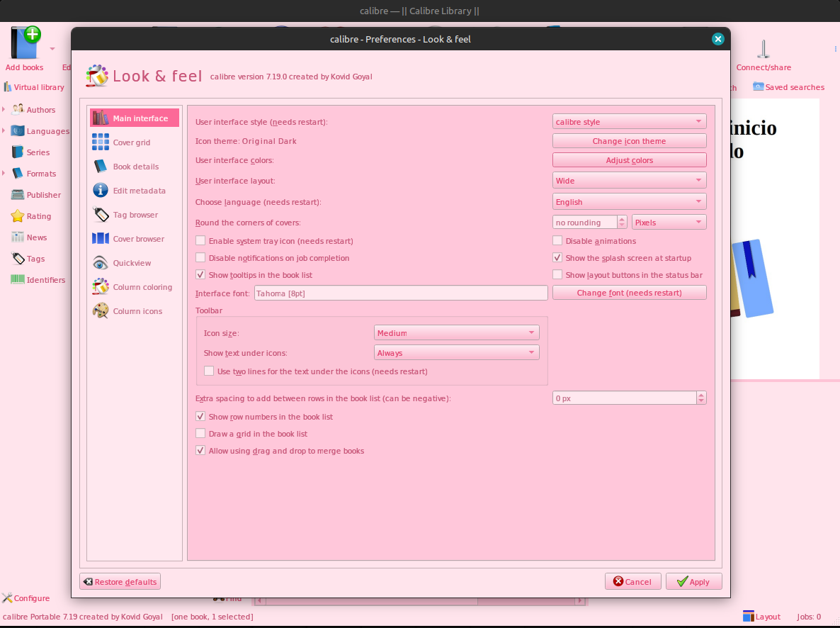840x628 pixels.
Task: Check Use two lines for text under icons
Action: coord(209,371)
